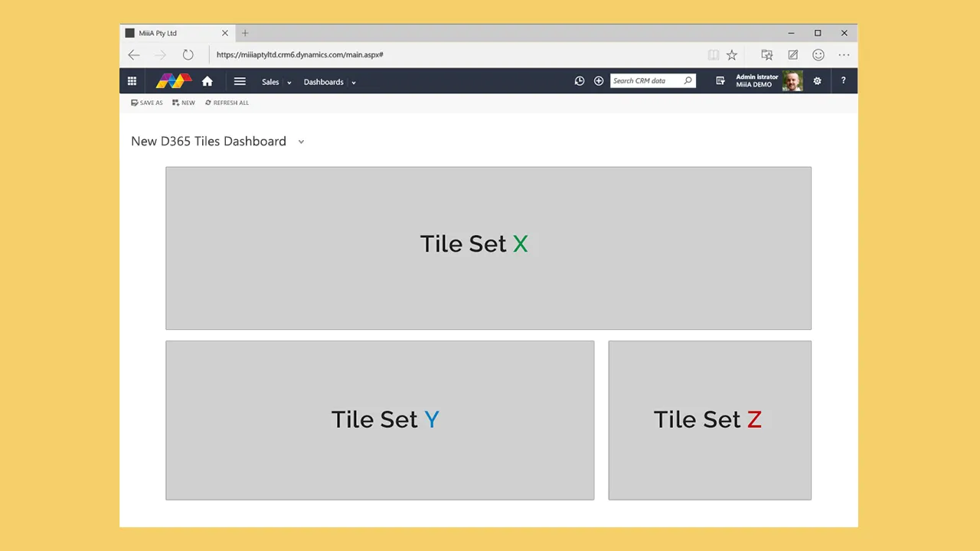The image size is (980, 551).
Task: Open the browser favorites hub icon
Action: [x=767, y=55]
